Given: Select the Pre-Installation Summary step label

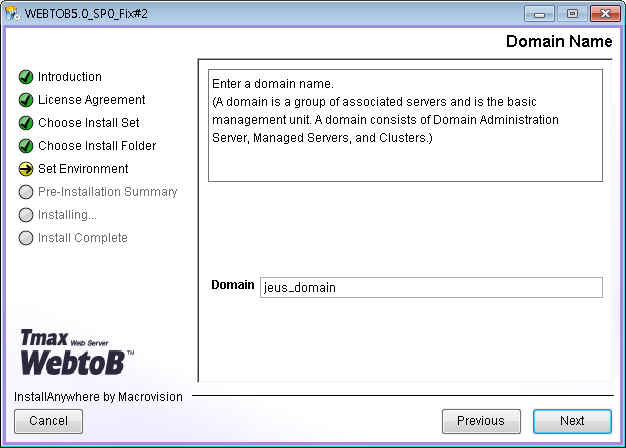Looking at the screenshot, I should point(107,192).
